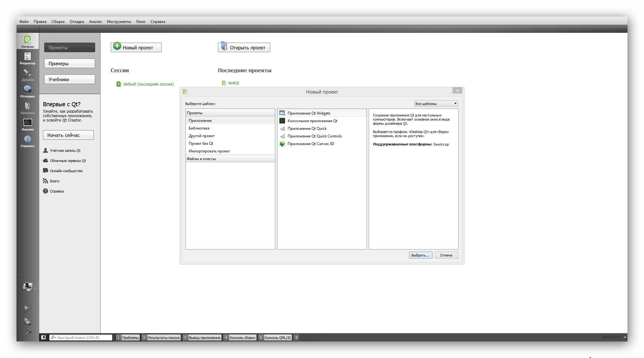The height and width of the screenshot is (358, 644).
Task: Click Блоги RSS feed icon
Action: 45,181
